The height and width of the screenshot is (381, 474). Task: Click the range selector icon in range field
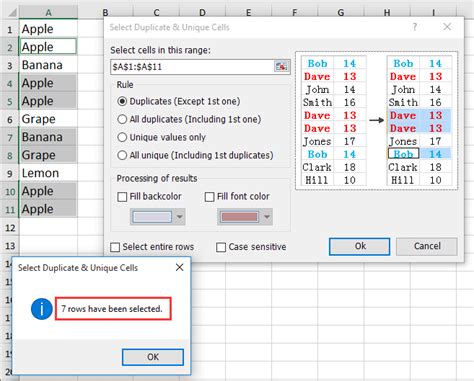point(281,67)
